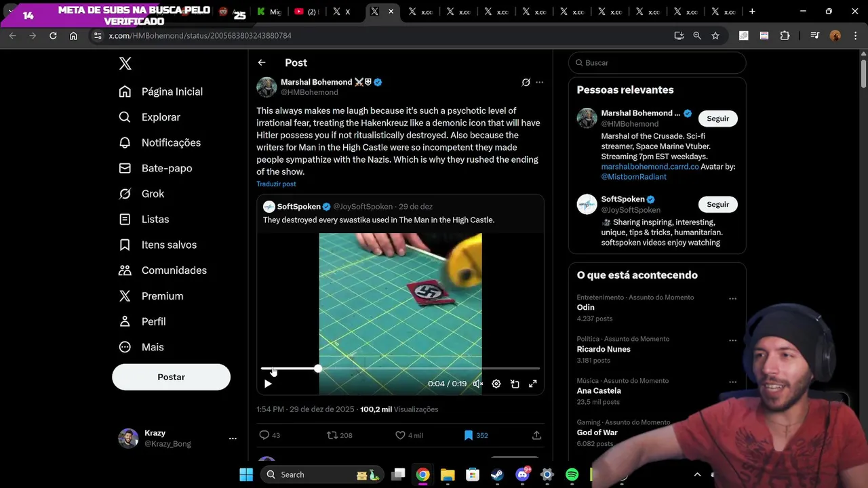868x488 pixels.
Task: Open Chrome extensions puzzle icon
Action: tap(785, 36)
